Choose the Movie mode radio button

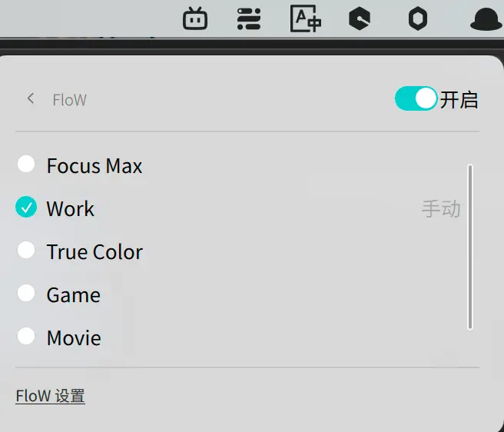[26, 336]
